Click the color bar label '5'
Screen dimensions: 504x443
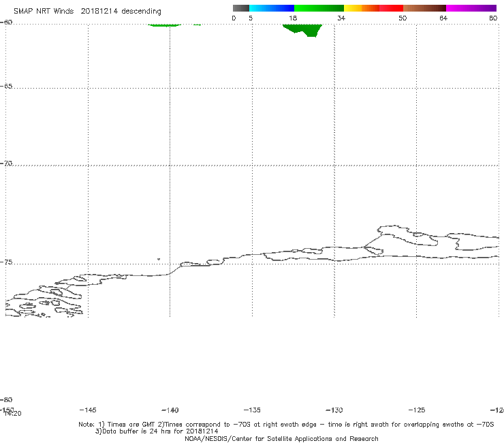click(x=251, y=18)
